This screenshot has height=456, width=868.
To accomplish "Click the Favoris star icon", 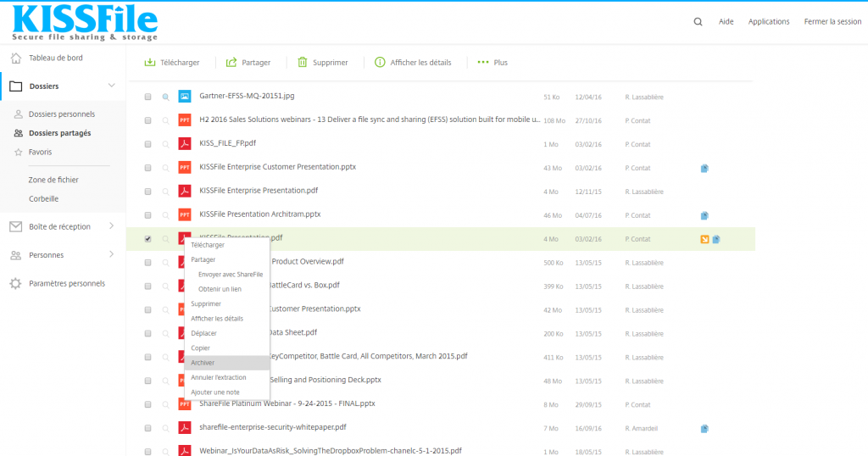I will pos(19,153).
